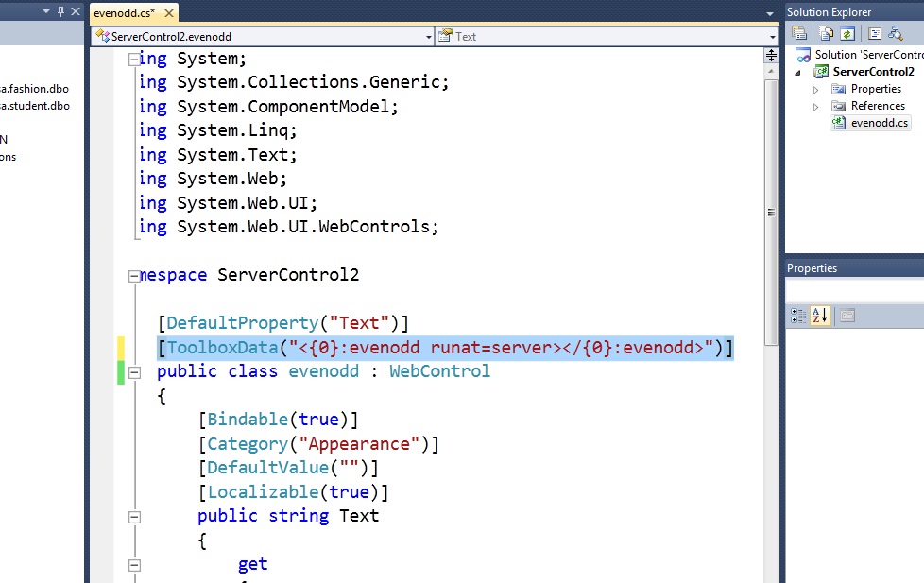The height and width of the screenshot is (583, 924).
Task: Click the View Code icon in Solution Explorer
Action: point(875,33)
